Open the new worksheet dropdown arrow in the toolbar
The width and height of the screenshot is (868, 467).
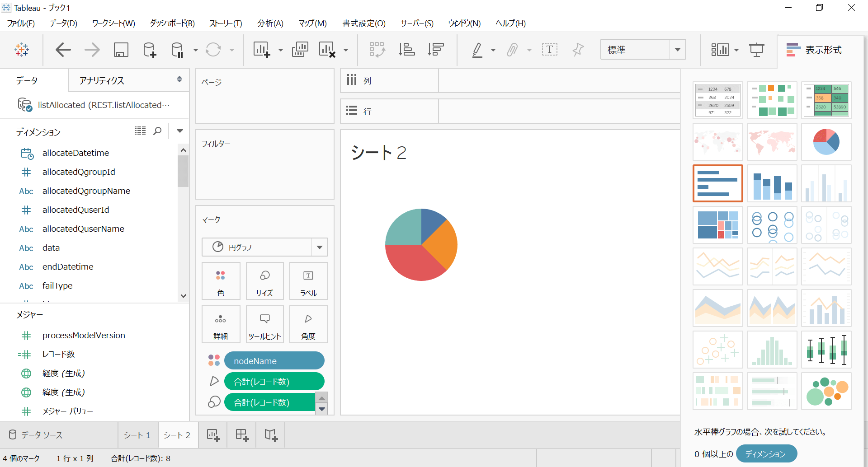pos(281,50)
